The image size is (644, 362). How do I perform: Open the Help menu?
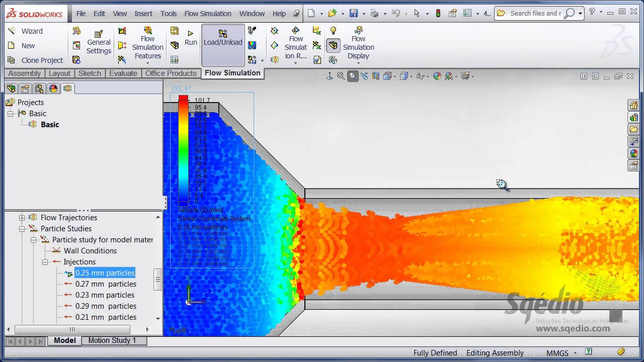(x=279, y=14)
